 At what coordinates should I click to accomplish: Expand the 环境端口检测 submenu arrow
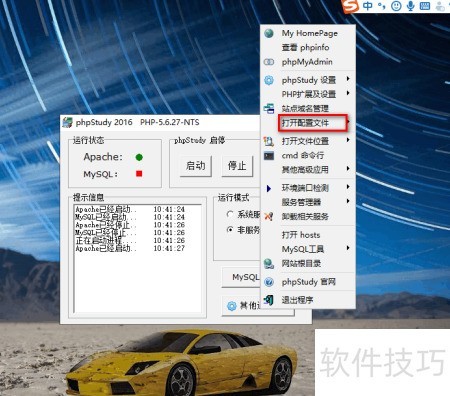348,187
